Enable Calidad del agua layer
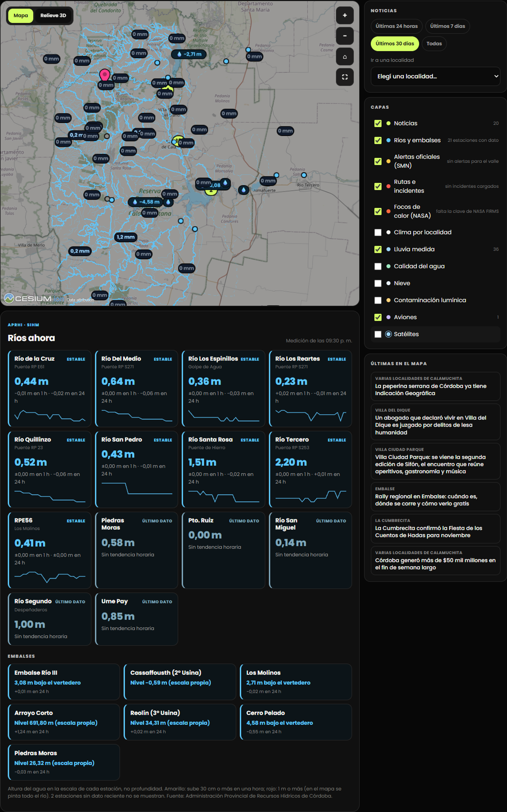This screenshot has height=812, width=507. [x=378, y=266]
